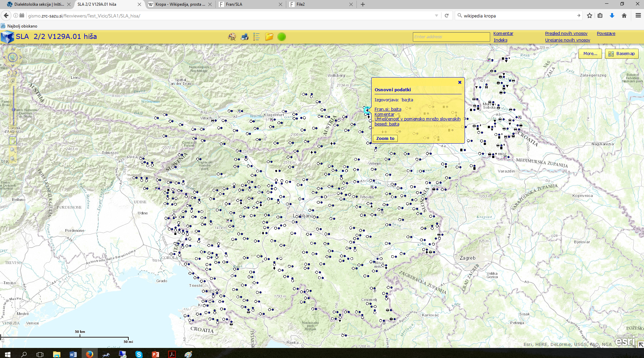Go to next map extent arrow
This screenshot has width=644, height=358.
pos(16,72)
